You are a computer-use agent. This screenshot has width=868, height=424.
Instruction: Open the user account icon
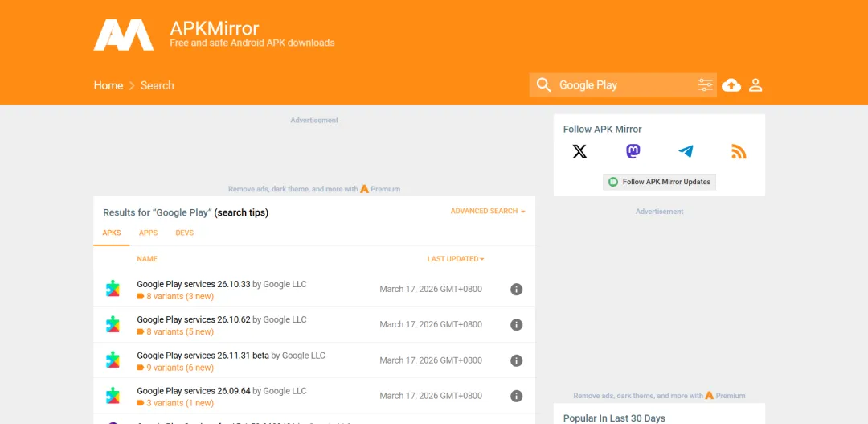[755, 84]
